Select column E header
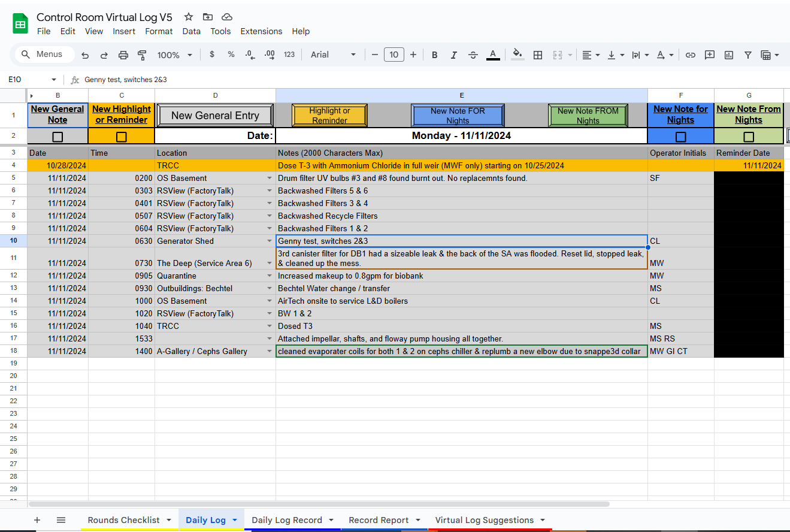The image size is (790, 532). click(x=462, y=95)
